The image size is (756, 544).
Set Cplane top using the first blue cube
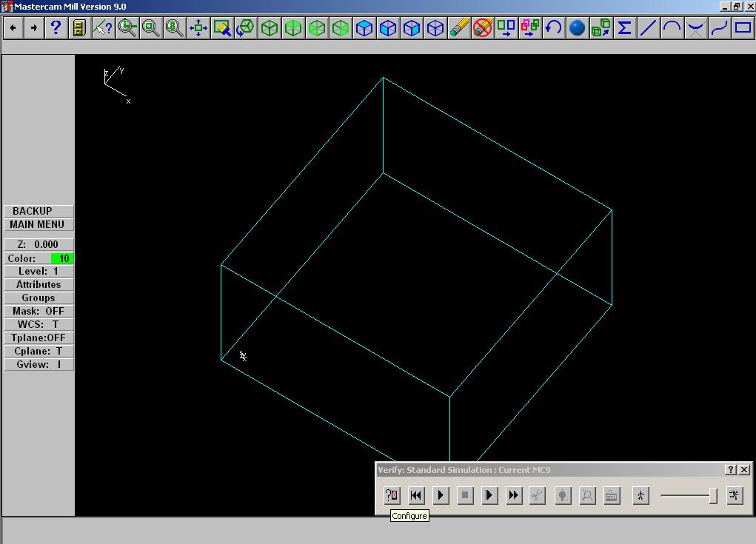click(x=364, y=28)
